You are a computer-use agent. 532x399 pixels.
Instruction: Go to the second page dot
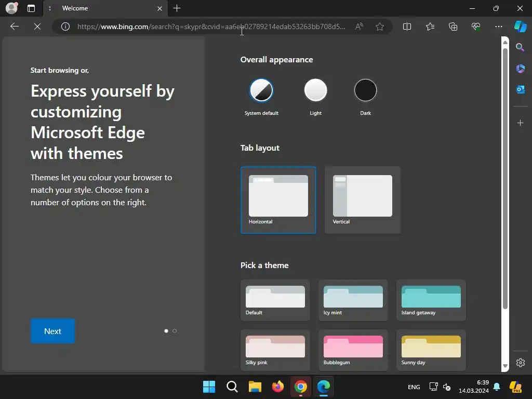[175, 331]
